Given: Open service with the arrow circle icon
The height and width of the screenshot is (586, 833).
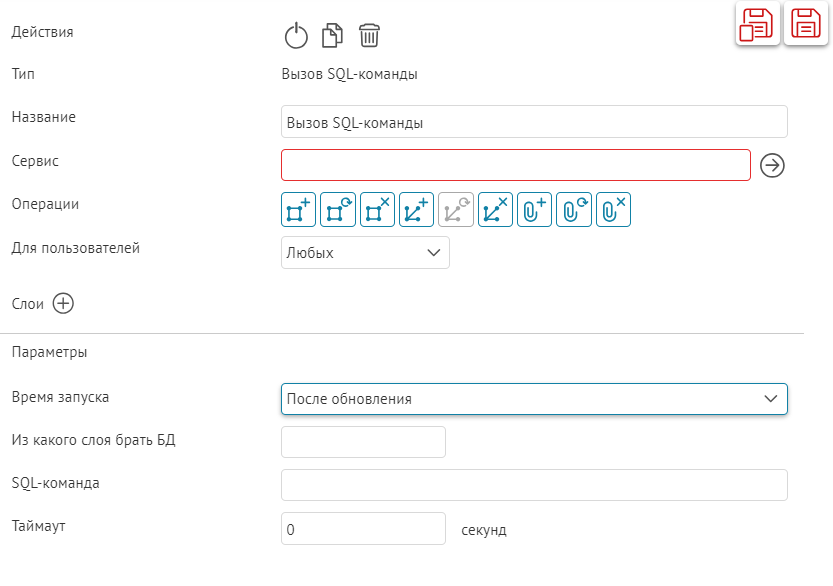Looking at the screenshot, I should [x=772, y=166].
